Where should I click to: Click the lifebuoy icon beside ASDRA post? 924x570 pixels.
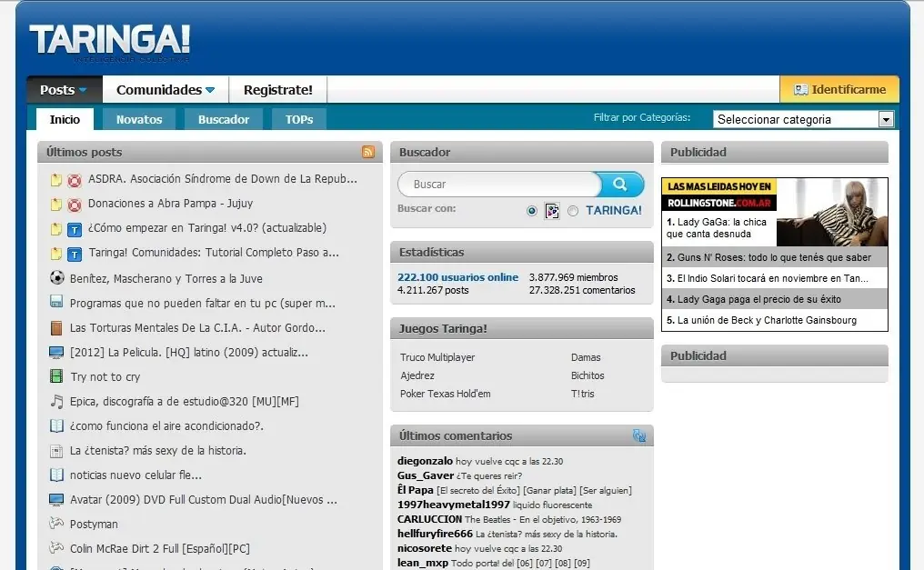(75, 180)
